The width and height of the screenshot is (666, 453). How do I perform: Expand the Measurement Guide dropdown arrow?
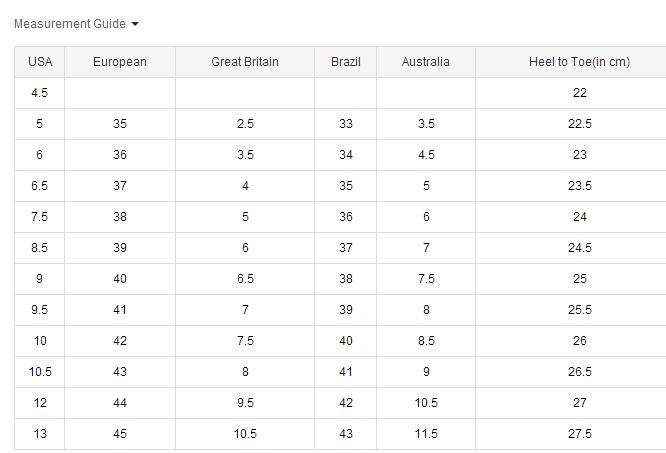click(135, 24)
